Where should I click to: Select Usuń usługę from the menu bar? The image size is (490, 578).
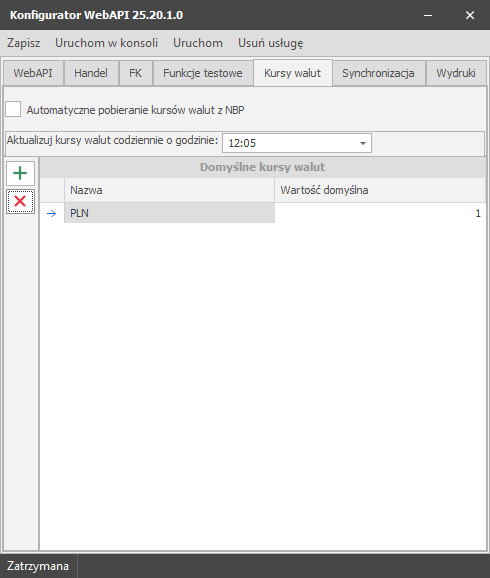(x=271, y=43)
